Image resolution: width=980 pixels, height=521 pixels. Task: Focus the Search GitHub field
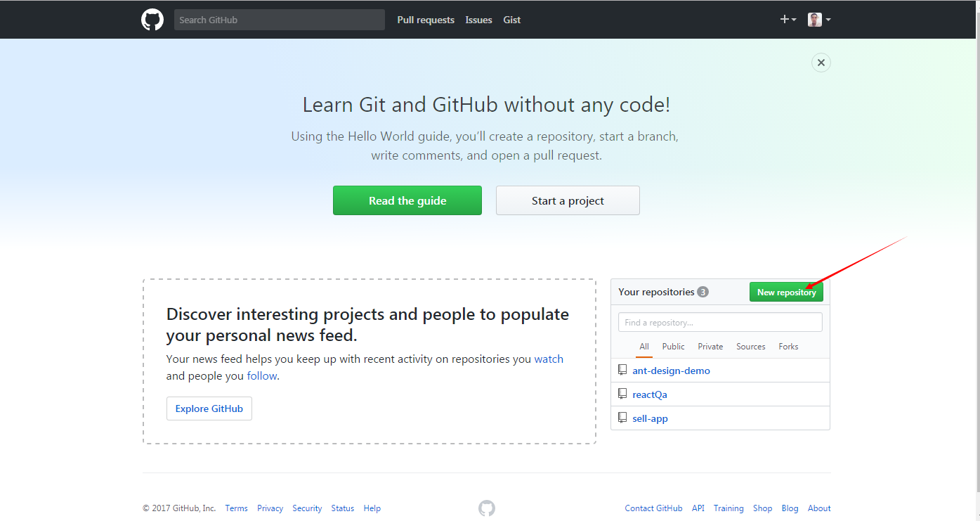(x=280, y=20)
